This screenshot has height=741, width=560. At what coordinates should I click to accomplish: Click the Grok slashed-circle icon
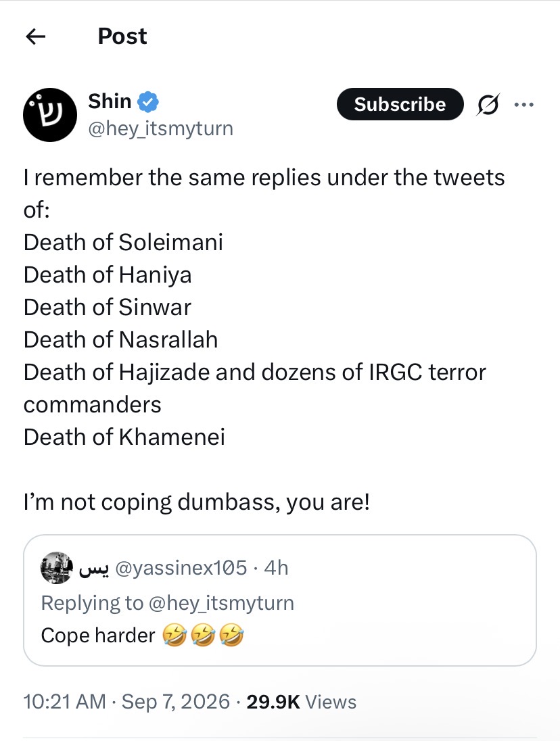click(x=487, y=104)
